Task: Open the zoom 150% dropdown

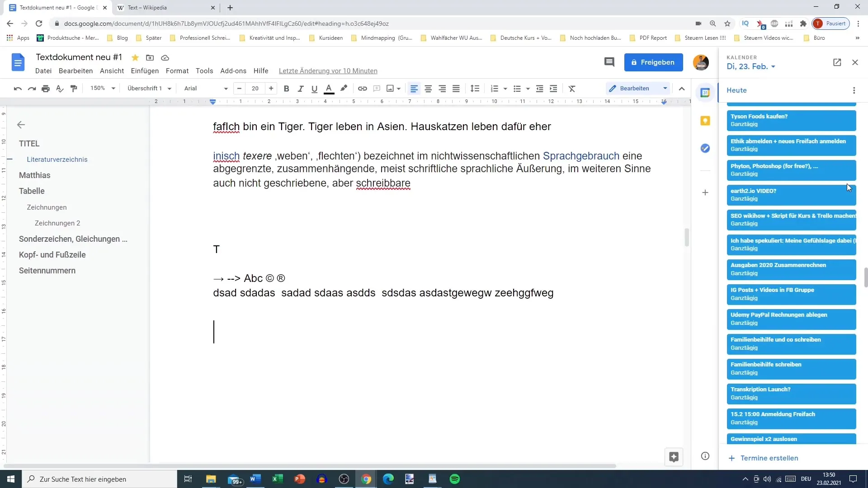Action: coord(103,89)
